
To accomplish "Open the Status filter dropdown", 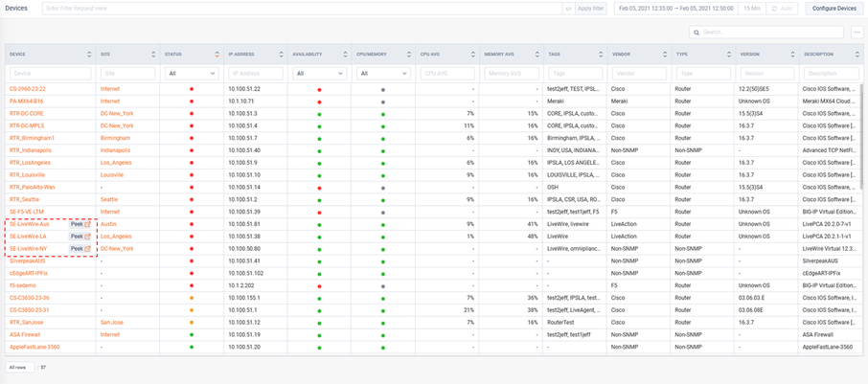I will (192, 73).
